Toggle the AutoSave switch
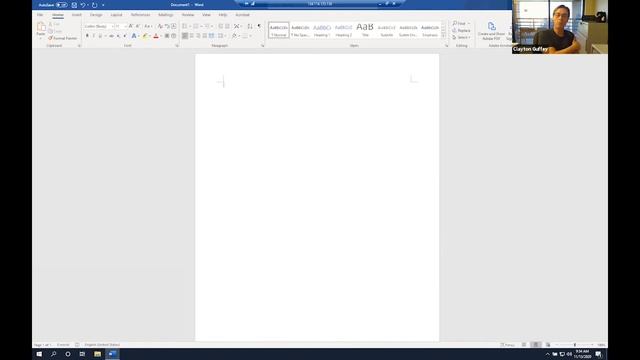640x360 pixels. tap(62, 5)
